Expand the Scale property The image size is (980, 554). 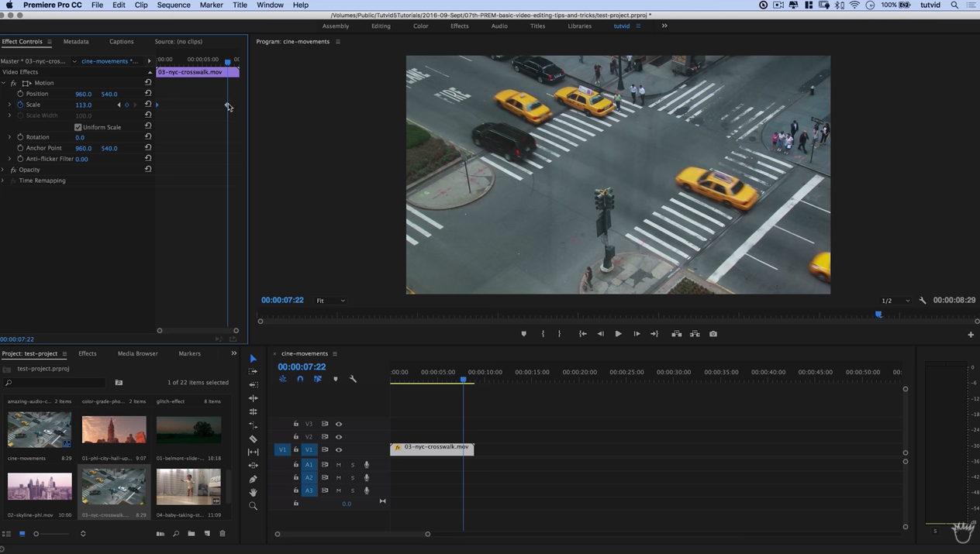pyautogui.click(x=9, y=105)
